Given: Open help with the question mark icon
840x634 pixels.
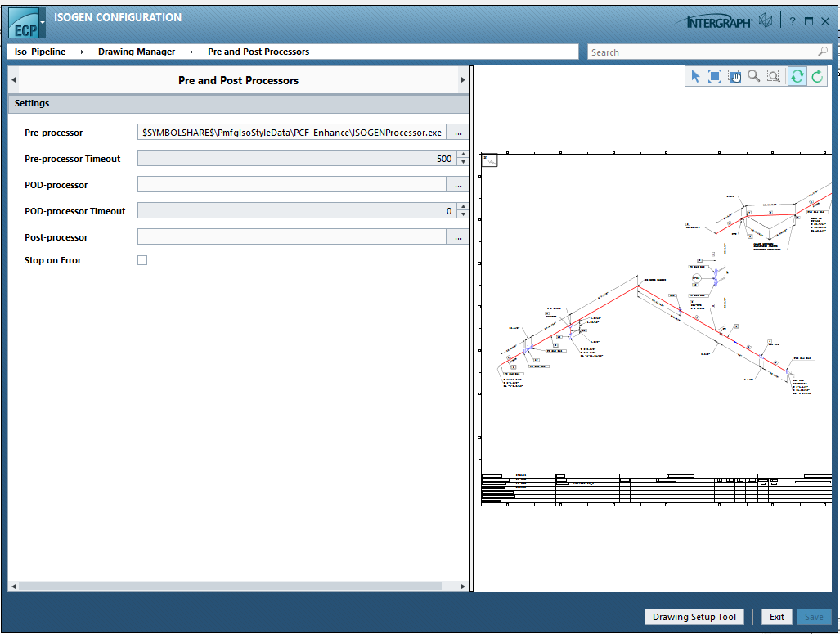Looking at the screenshot, I should [793, 21].
